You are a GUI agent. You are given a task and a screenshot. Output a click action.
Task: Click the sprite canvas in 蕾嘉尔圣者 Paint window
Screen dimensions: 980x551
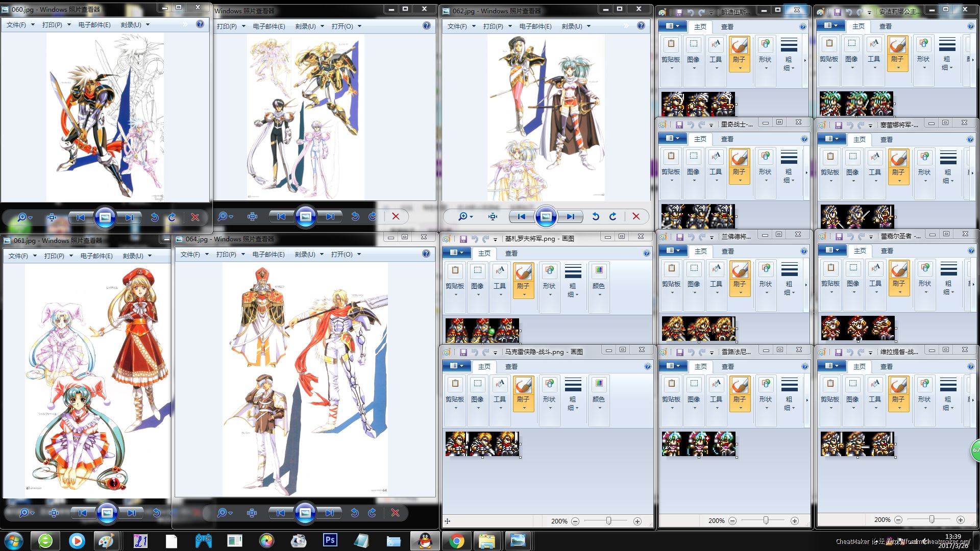(x=857, y=329)
